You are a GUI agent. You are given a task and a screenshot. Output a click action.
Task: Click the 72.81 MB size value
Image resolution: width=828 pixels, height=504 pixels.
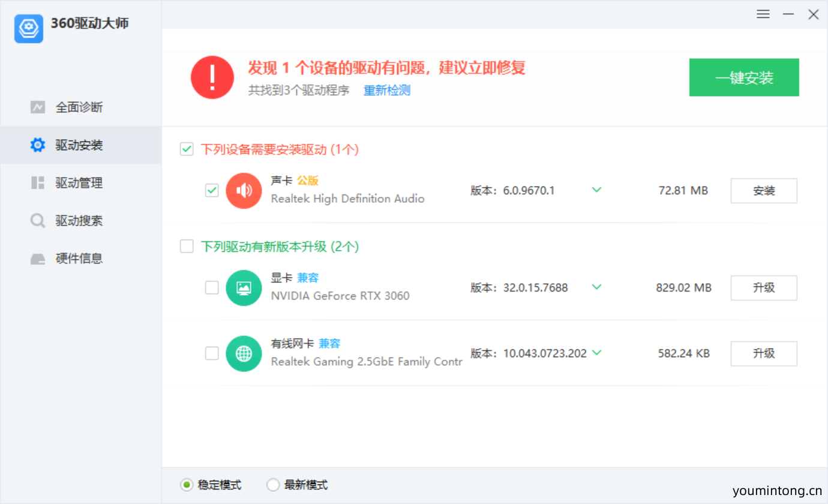[683, 191]
